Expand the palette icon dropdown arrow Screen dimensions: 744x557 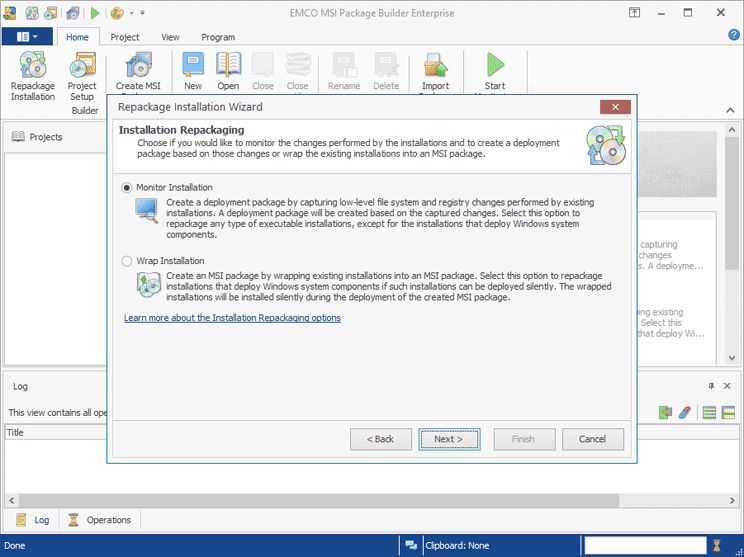click(131, 13)
